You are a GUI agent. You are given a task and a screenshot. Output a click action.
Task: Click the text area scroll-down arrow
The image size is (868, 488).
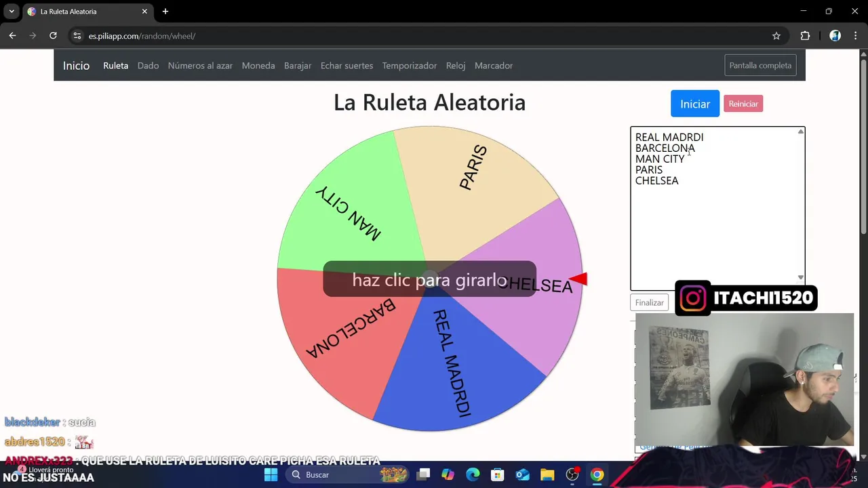pos(801,277)
